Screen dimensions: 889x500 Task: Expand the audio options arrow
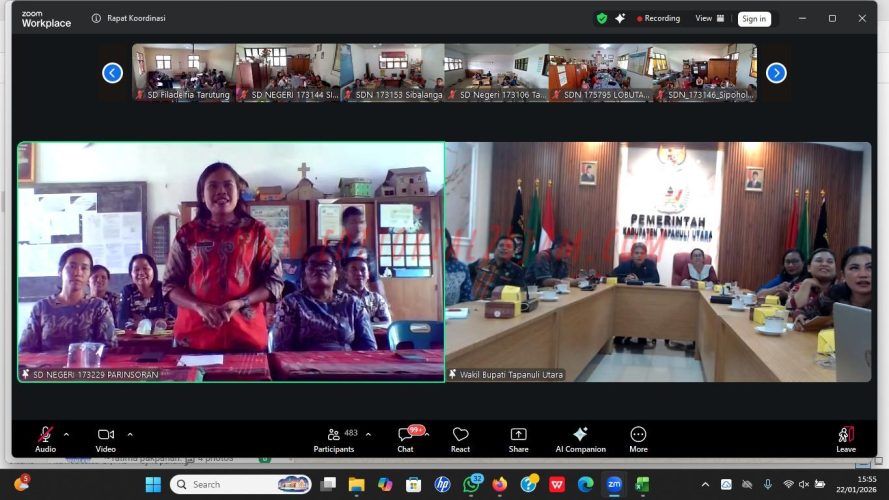(67, 434)
